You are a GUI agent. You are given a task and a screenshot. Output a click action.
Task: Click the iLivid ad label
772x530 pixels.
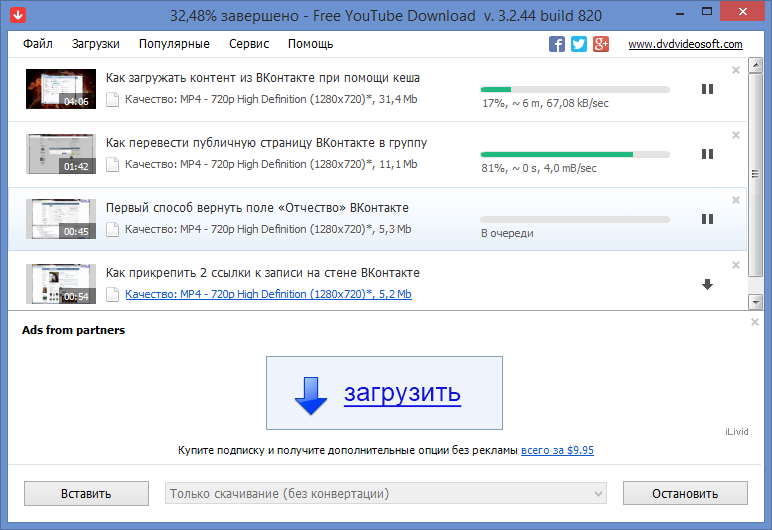737,432
